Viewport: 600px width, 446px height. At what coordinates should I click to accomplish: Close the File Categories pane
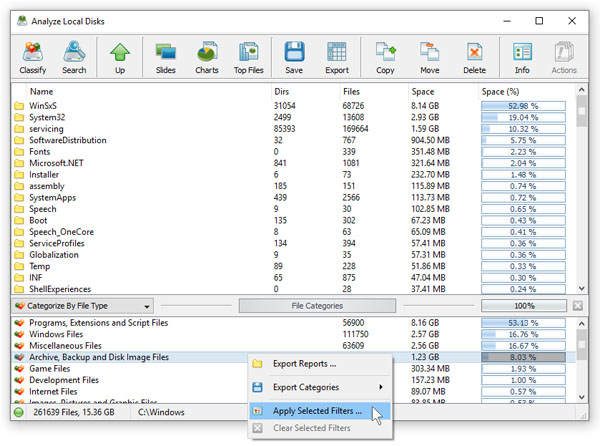pyautogui.click(x=578, y=306)
